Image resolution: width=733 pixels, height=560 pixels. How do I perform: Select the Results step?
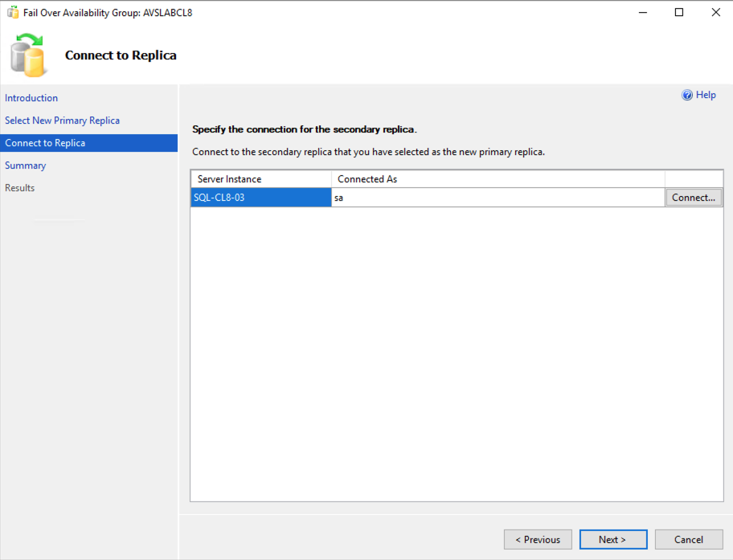click(x=19, y=188)
